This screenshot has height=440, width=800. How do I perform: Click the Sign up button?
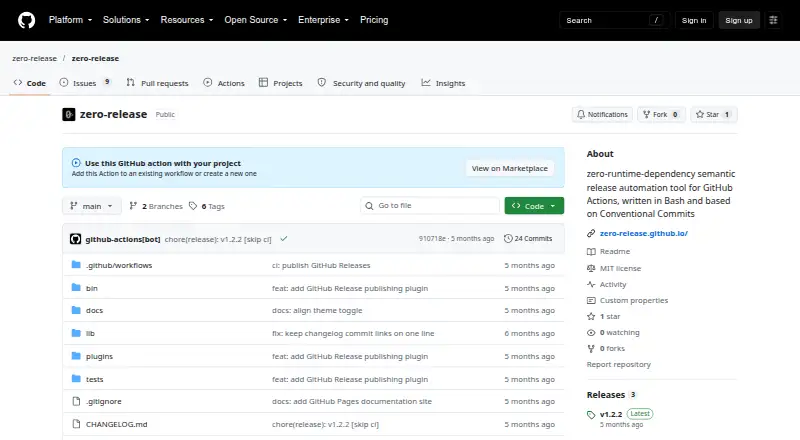coord(739,20)
